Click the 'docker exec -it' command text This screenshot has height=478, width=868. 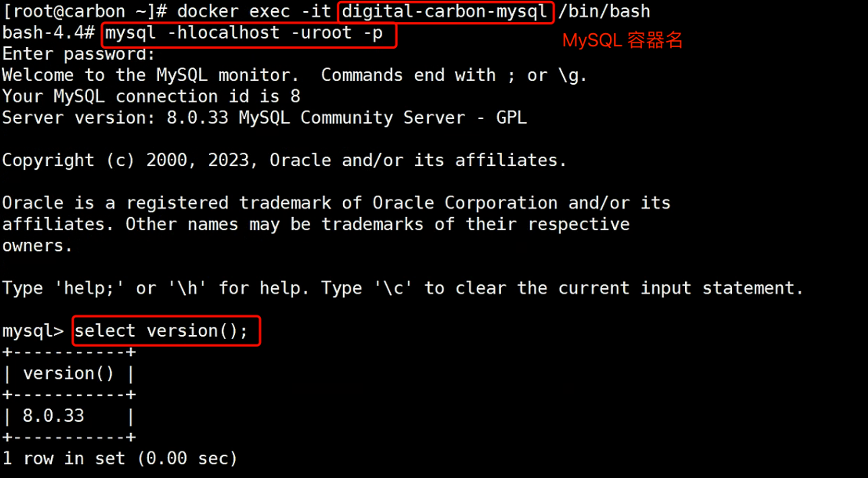(x=254, y=11)
